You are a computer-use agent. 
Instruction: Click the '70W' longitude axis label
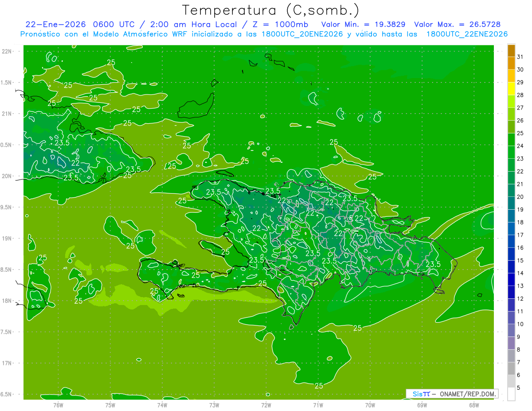(x=370, y=405)
